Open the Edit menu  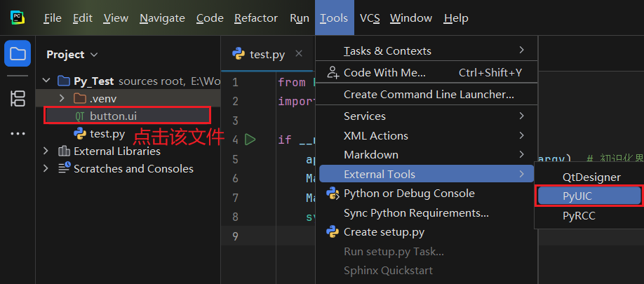coord(83,18)
